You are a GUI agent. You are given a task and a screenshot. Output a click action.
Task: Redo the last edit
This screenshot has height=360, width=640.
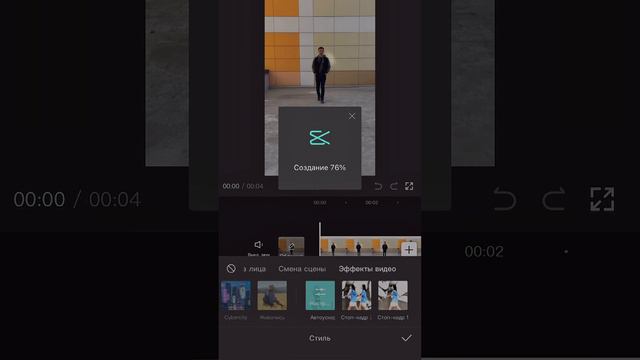(394, 186)
